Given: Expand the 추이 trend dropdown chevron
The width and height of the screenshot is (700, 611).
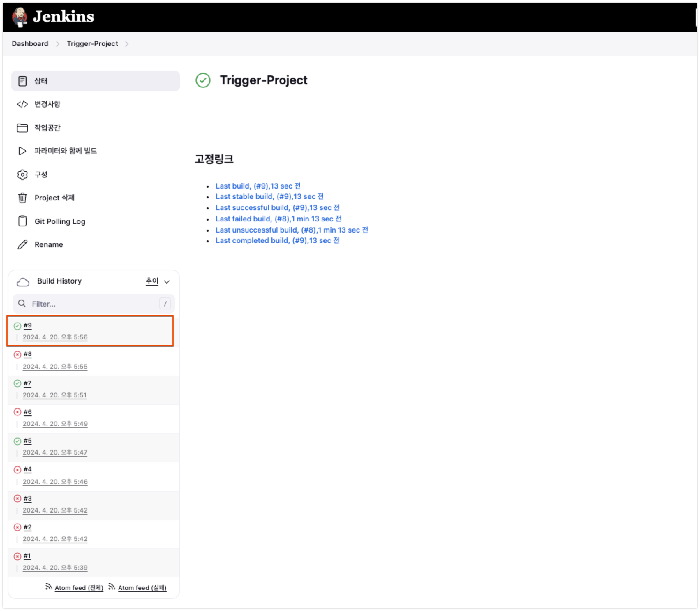Looking at the screenshot, I should point(167,282).
